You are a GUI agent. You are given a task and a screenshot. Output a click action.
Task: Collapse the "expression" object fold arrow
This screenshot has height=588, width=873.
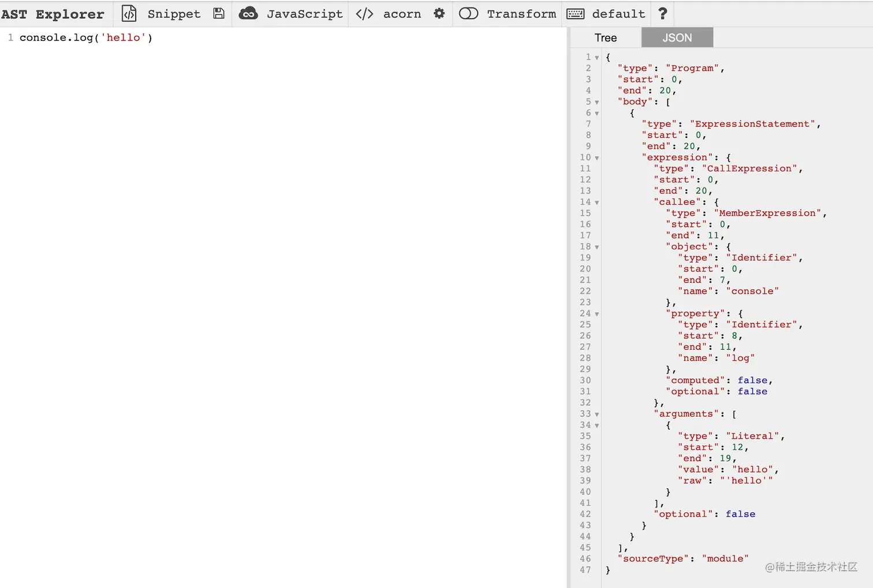[597, 158]
